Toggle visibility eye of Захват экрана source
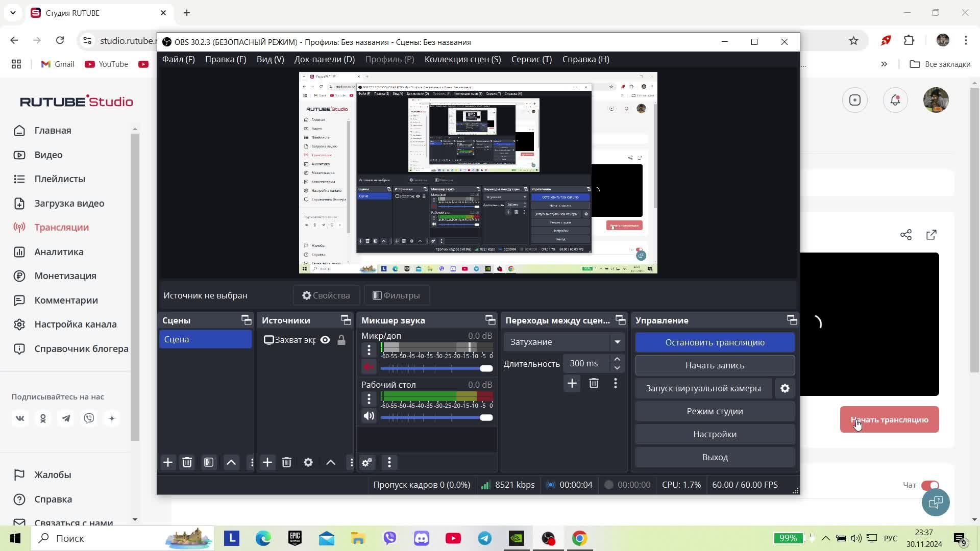980x551 pixels. coord(325,340)
